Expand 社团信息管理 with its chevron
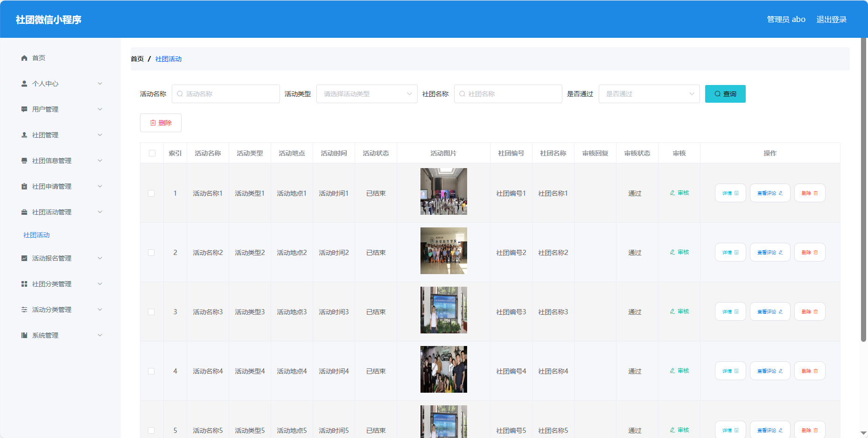 [x=100, y=161]
